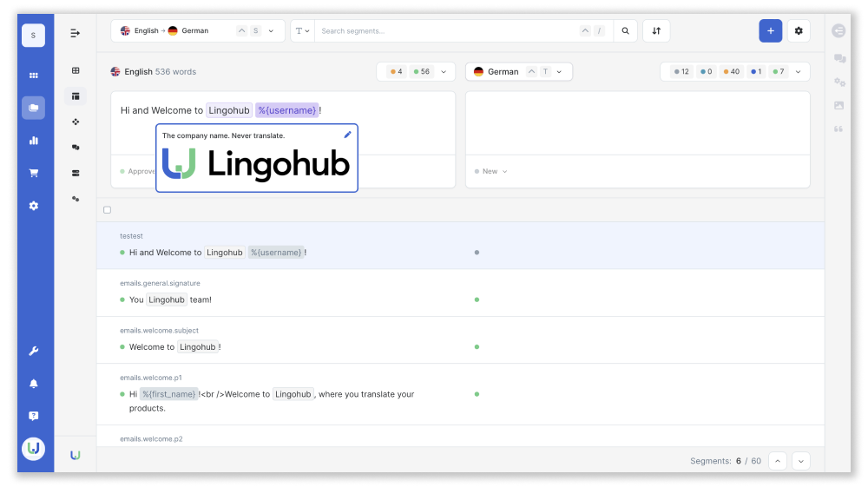Click the empty German translation text area
Image resolution: width=868 pixels, height=487 pixels.
[638, 123]
